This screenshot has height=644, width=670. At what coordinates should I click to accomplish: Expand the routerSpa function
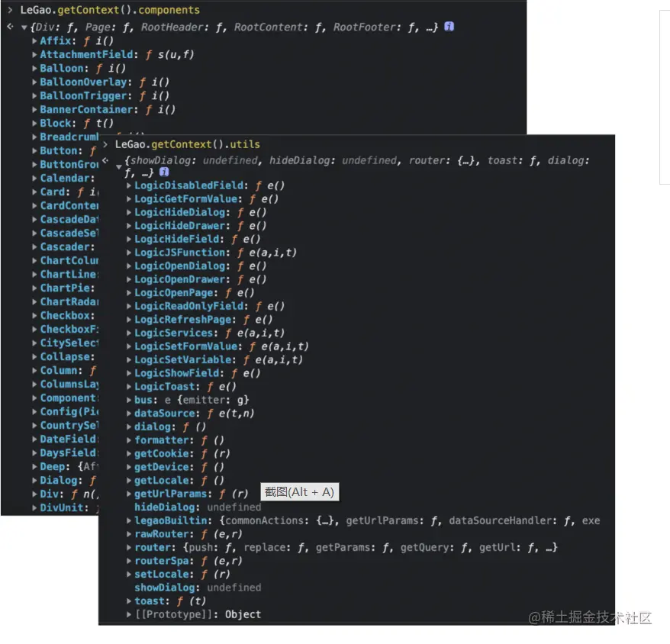(129, 561)
